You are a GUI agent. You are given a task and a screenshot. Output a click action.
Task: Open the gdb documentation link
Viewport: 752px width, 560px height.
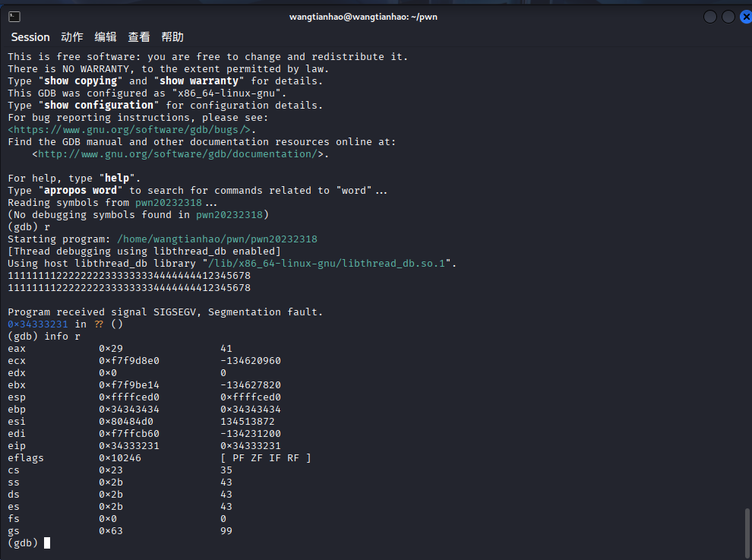pos(178,154)
